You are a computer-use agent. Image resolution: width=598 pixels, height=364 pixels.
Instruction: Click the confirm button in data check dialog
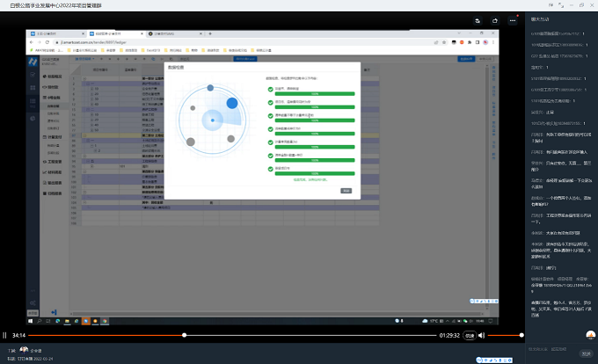(x=346, y=190)
